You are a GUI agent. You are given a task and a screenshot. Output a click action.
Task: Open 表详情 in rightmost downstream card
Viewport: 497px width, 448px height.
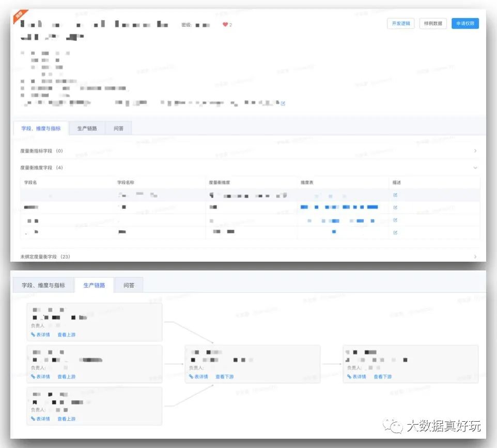[356, 377]
